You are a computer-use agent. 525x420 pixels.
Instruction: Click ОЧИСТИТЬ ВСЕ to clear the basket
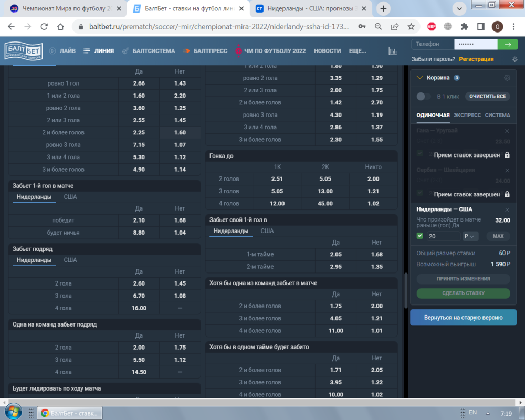coord(488,97)
